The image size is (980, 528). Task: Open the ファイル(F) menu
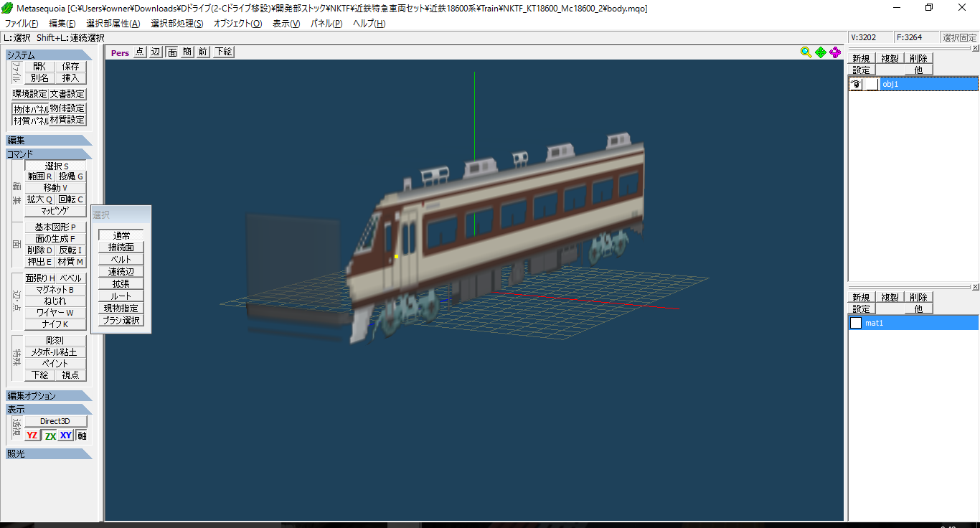coord(22,24)
